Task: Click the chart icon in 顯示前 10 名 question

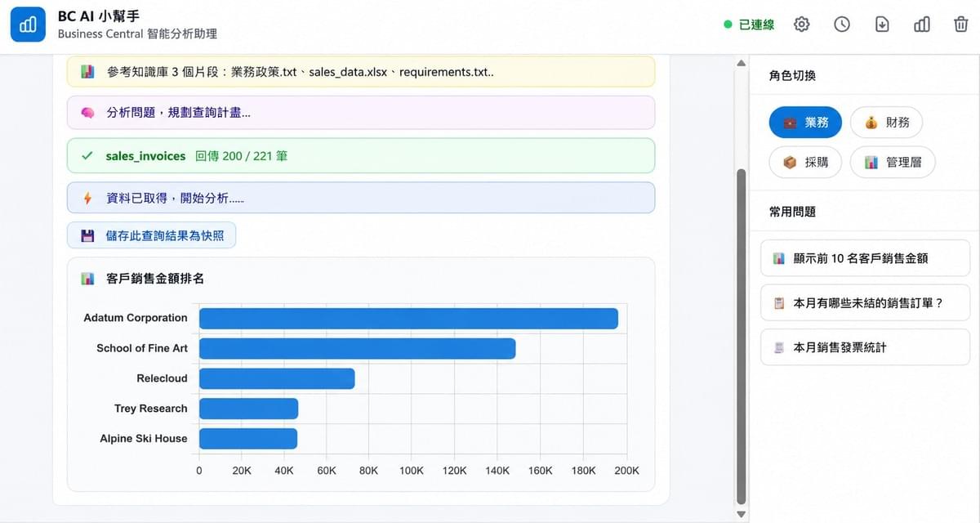Action: click(779, 258)
